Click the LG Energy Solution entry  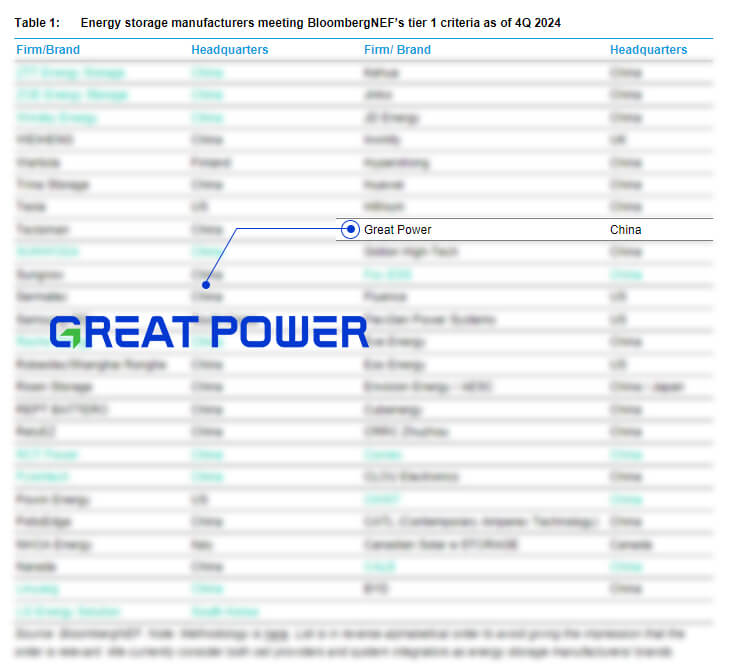tap(66, 611)
